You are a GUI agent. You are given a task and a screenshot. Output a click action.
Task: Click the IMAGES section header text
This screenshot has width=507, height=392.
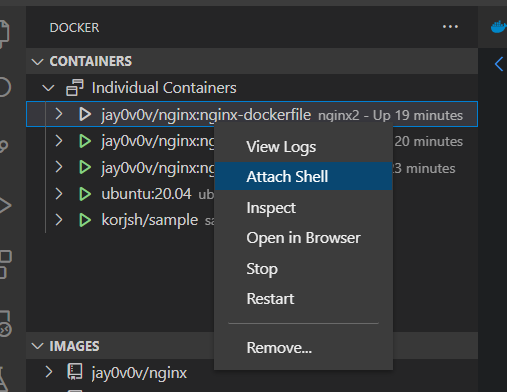[74, 346]
